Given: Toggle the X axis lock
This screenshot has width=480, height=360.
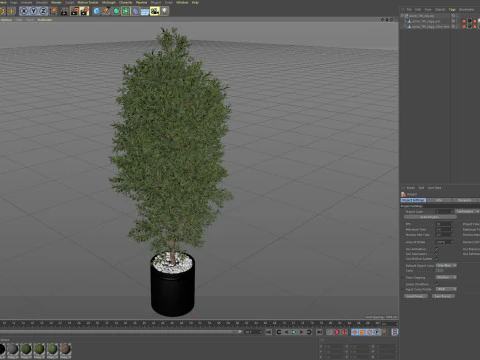Looking at the screenshot, I should (x=24, y=11).
